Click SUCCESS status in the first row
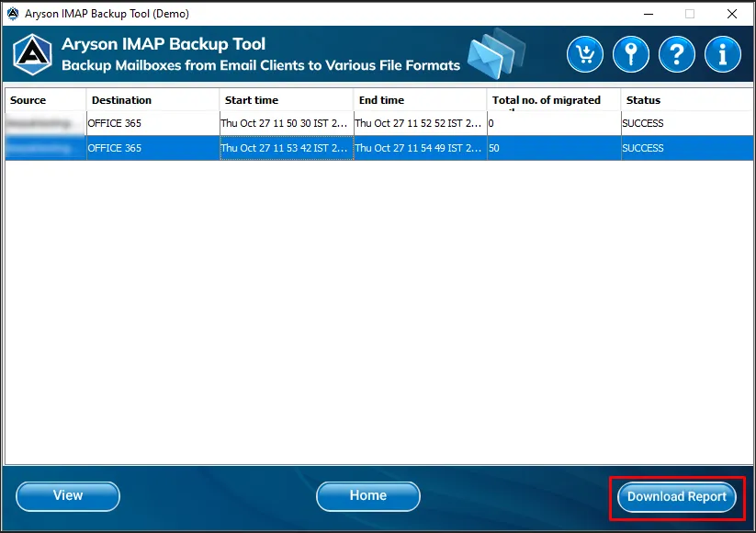756x533 pixels. (687, 123)
